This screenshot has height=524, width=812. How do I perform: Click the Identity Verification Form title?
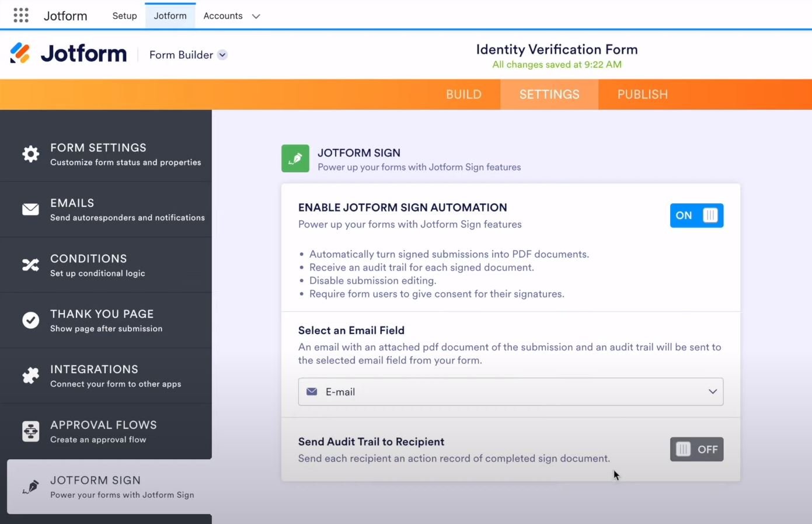(x=557, y=49)
